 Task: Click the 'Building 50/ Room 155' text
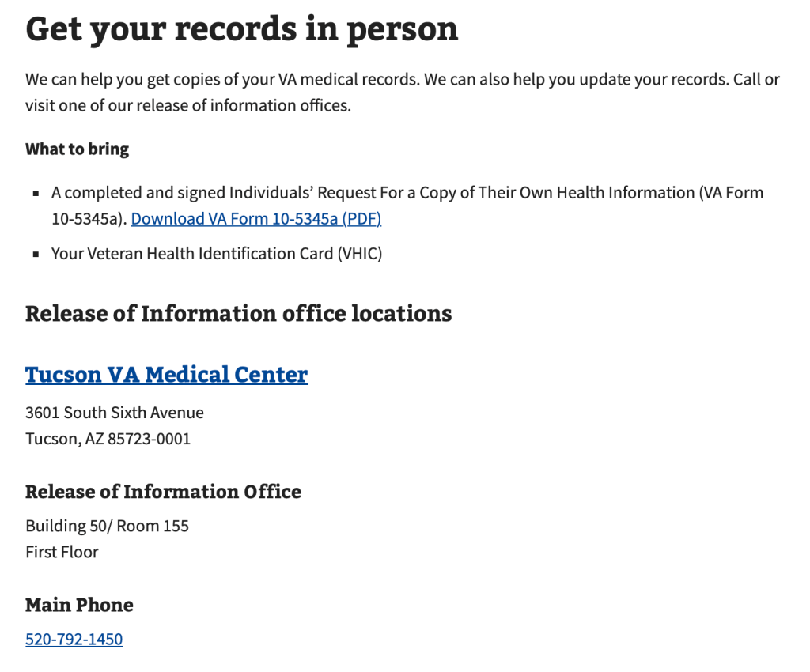[x=107, y=526]
